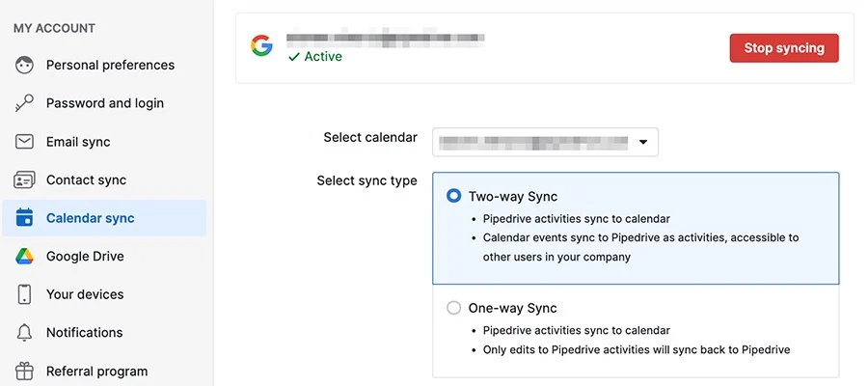Click the Google Drive triangle icon
868x386 pixels.
[x=24, y=256]
